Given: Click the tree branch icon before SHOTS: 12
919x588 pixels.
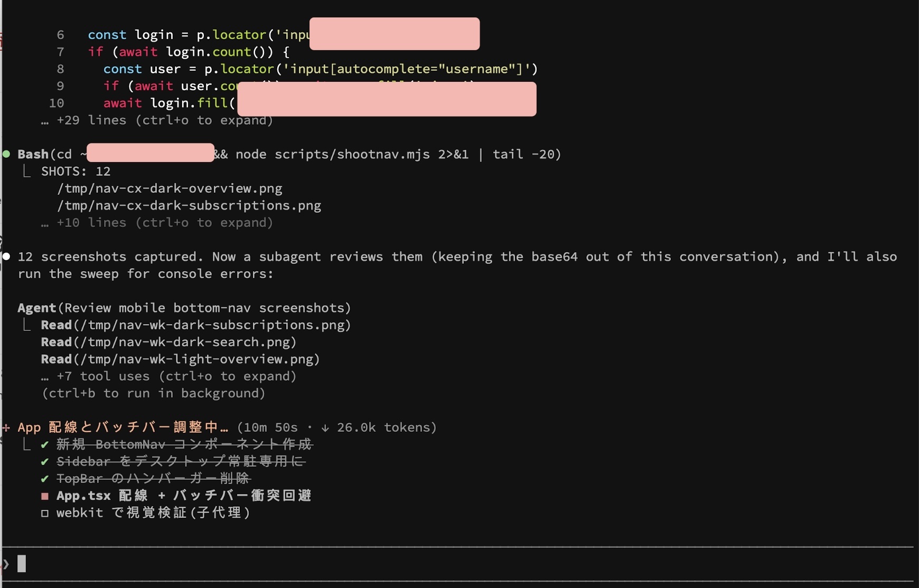Looking at the screenshot, I should 26,170.
